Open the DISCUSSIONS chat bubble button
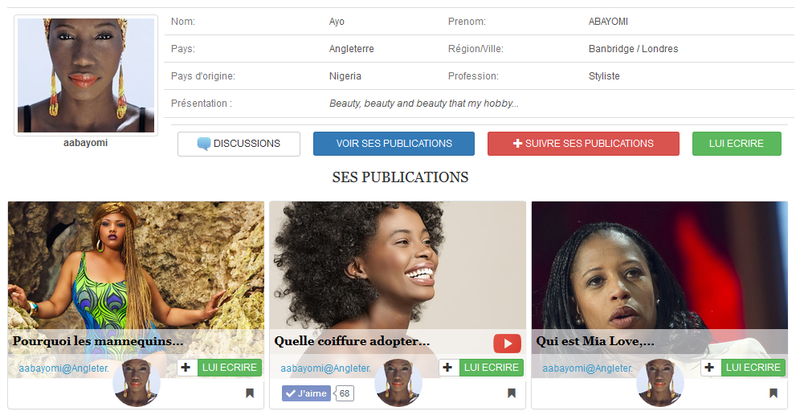Screen dimensions: 800x415 pyautogui.click(x=239, y=144)
